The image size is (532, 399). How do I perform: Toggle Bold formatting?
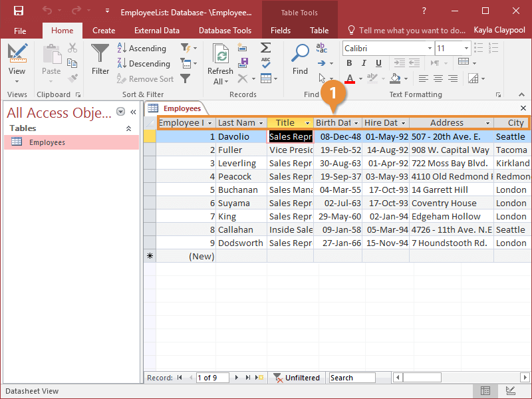[349, 63]
